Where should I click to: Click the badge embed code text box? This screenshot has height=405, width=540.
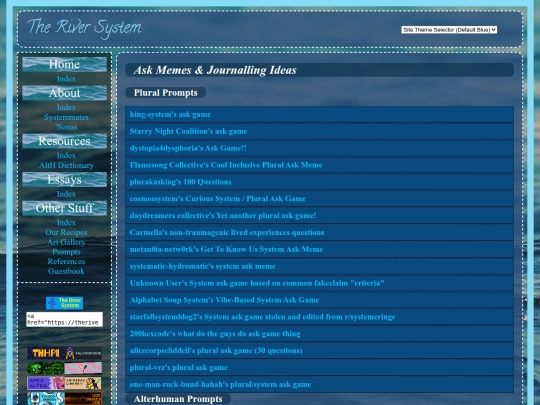64,319
